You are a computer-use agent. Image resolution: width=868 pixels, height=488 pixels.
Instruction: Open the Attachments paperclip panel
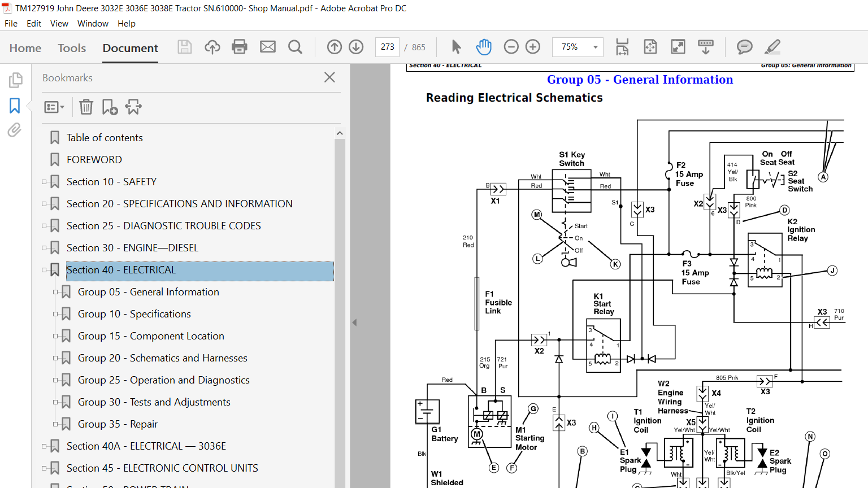pyautogui.click(x=15, y=130)
